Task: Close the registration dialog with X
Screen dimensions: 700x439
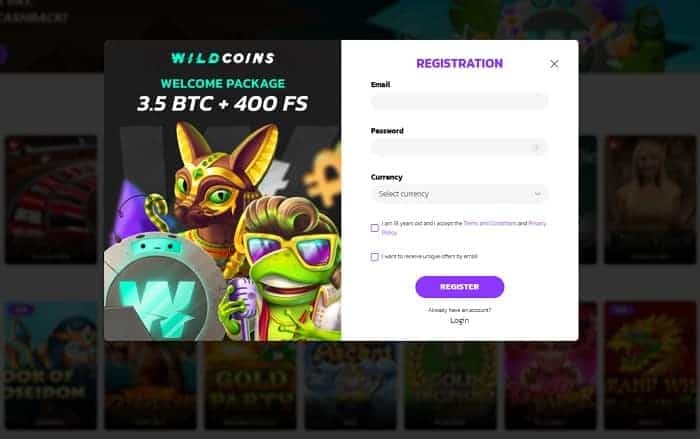Action: tap(554, 64)
